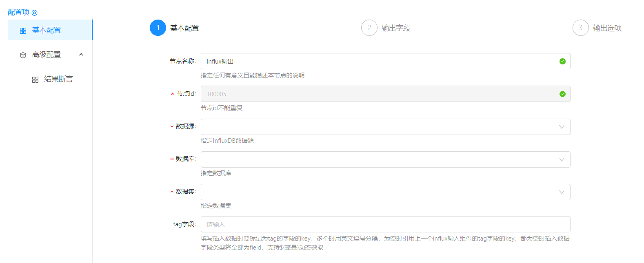This screenshot has width=644, height=263.
Task: Click step 1 circle icon
Action: pos(158,28)
